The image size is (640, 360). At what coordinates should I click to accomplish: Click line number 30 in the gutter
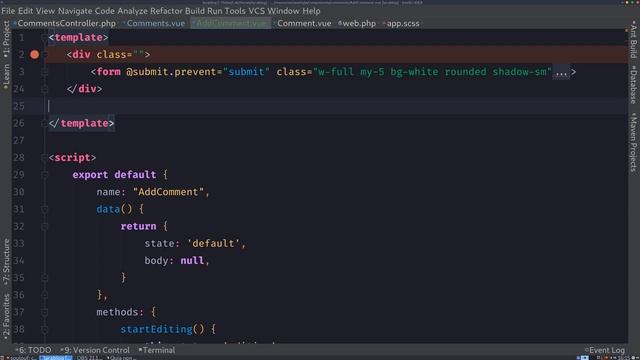(19, 192)
